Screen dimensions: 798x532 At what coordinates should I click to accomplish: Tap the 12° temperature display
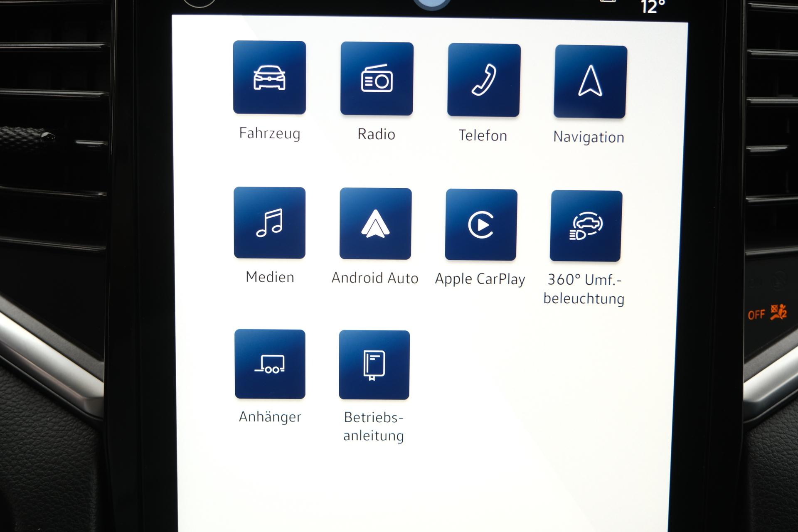(653, 7)
